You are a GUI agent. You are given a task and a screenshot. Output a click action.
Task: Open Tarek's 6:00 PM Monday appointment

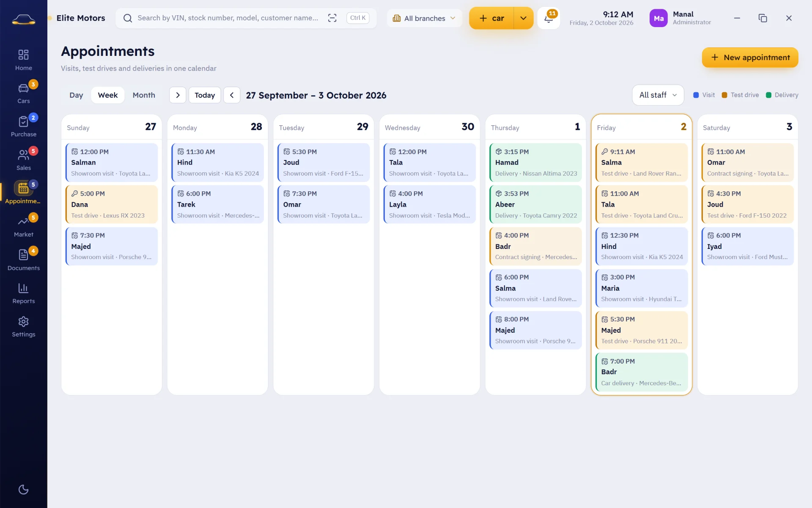pos(217,204)
